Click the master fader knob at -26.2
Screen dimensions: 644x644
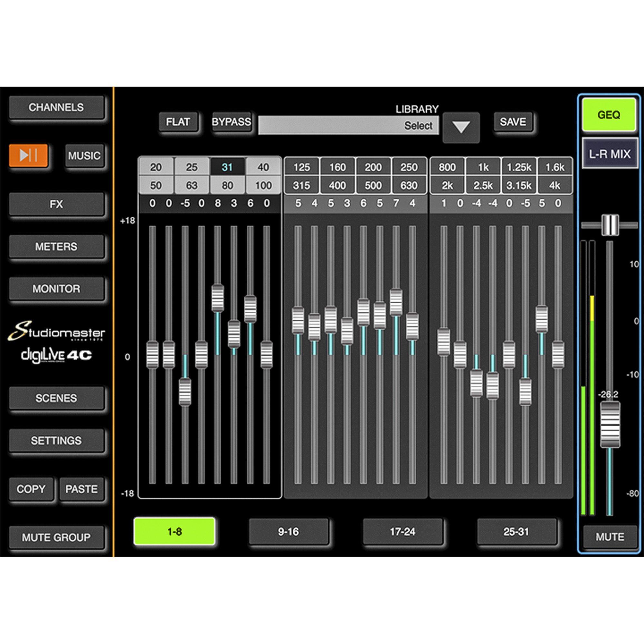click(610, 424)
